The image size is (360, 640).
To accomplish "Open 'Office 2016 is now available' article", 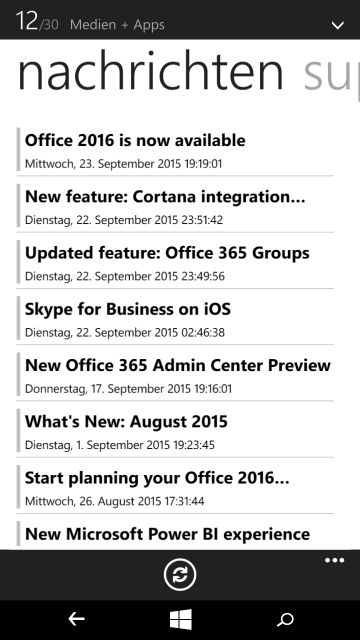I will click(x=175, y=149).
